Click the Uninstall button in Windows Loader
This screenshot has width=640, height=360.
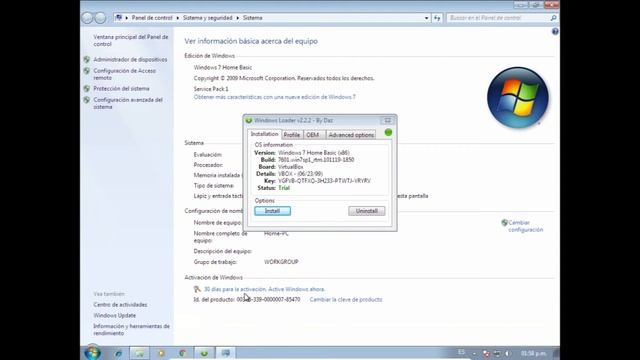pos(367,211)
